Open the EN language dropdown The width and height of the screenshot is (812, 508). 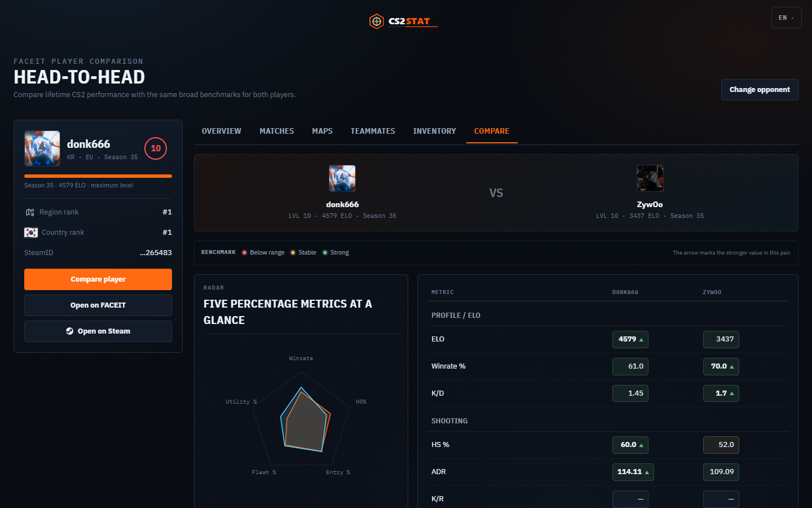tap(786, 17)
